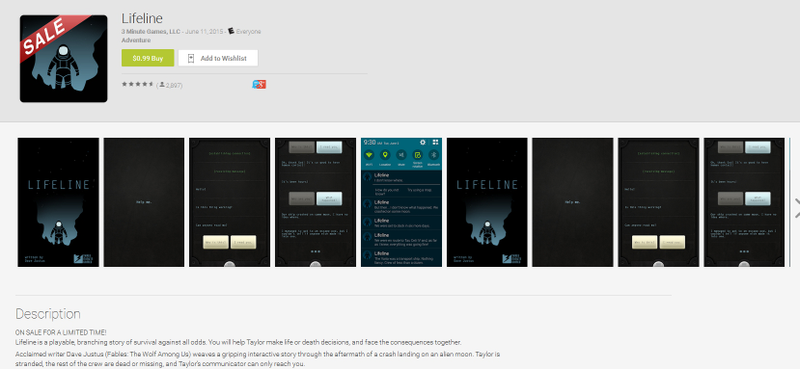This screenshot has height=369, width=800.
Task: Open the first "Help me." screenshot
Action: click(144, 202)
